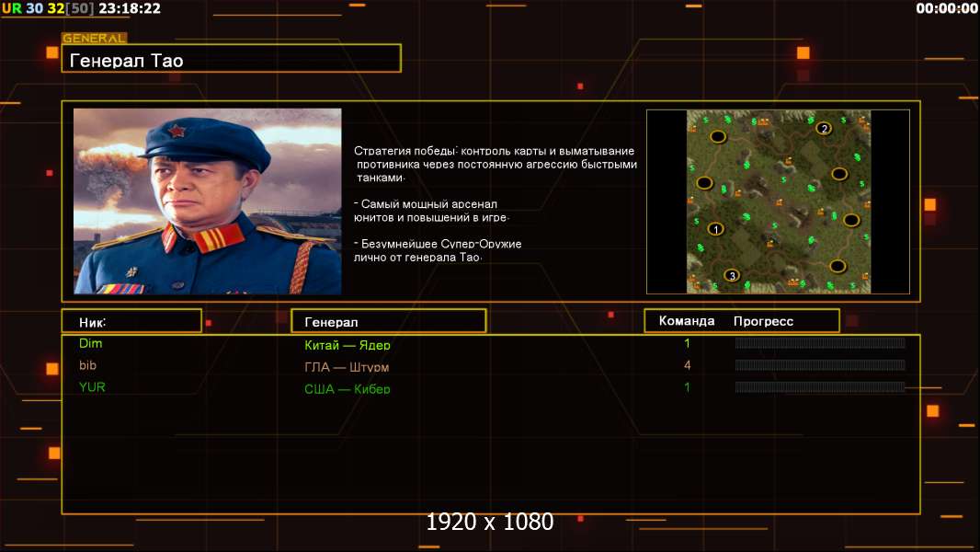The width and height of the screenshot is (980, 552).
Task: Click 'ГЛА — Штурм' general entry
Action: tap(347, 367)
